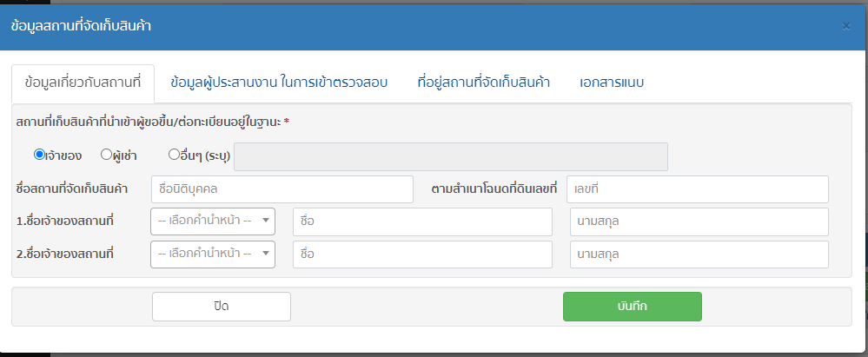Select the อื่นๆ (ระบุ) radio option
This screenshot has height=357, width=868.
173,155
